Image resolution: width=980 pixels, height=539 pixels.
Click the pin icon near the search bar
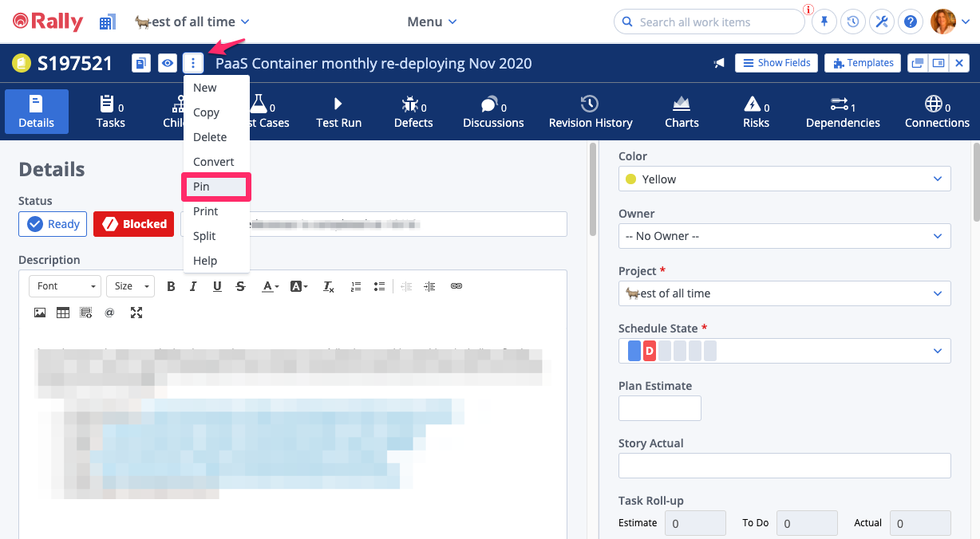coord(824,22)
